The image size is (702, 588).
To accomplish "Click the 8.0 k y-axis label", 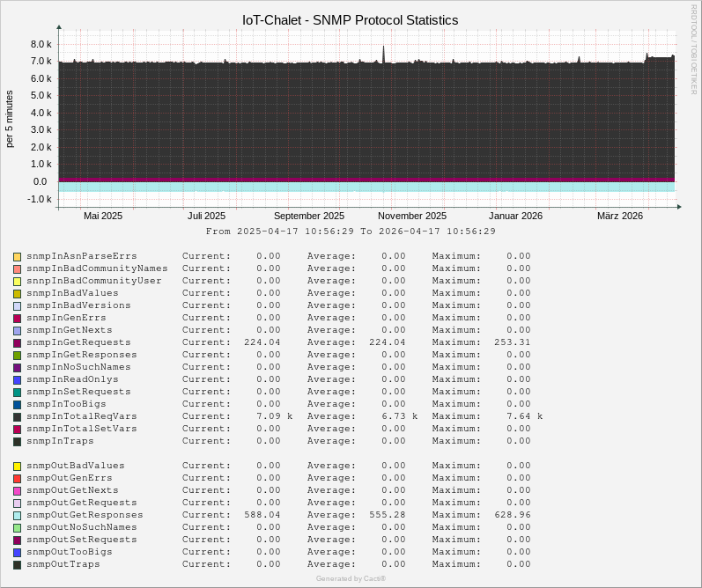I will point(41,44).
